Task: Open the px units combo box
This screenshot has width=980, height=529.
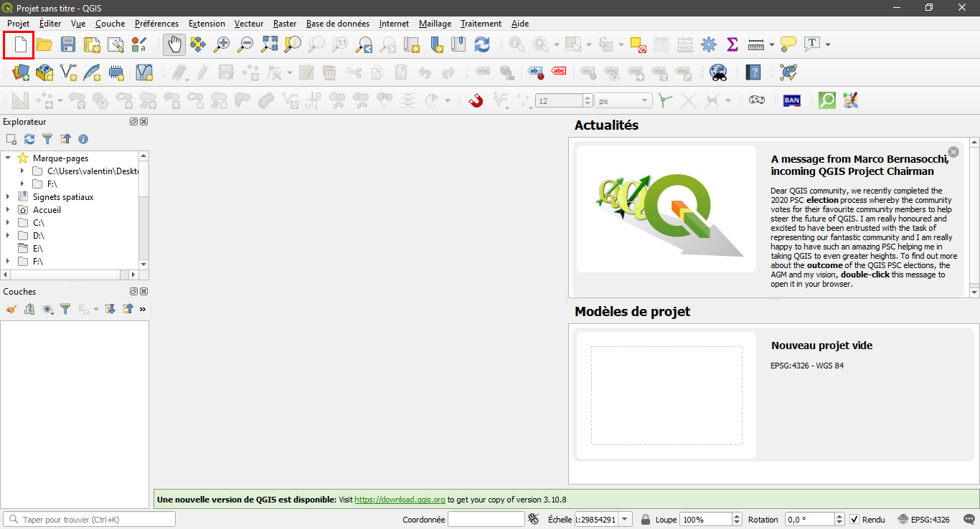Action: point(624,101)
